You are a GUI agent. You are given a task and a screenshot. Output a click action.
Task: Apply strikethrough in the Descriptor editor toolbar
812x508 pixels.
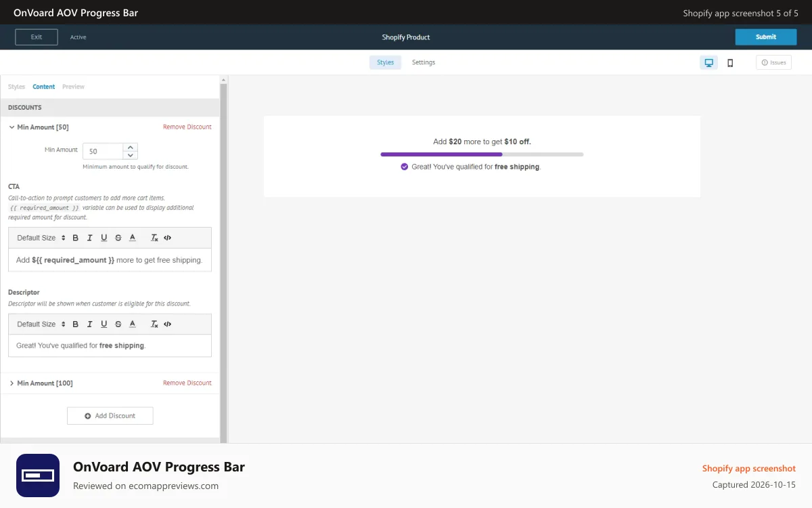pos(118,324)
